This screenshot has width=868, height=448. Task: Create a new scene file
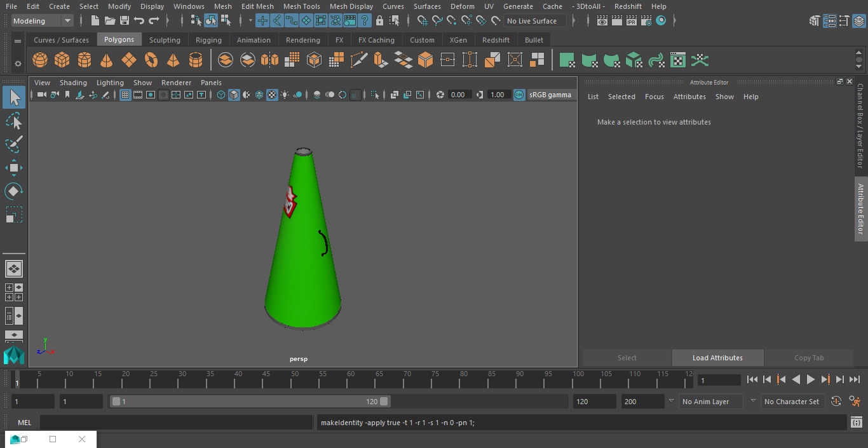pos(95,21)
